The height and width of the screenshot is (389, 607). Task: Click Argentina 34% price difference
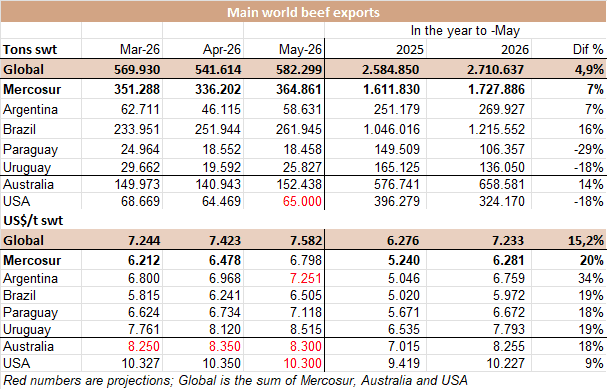(x=591, y=278)
